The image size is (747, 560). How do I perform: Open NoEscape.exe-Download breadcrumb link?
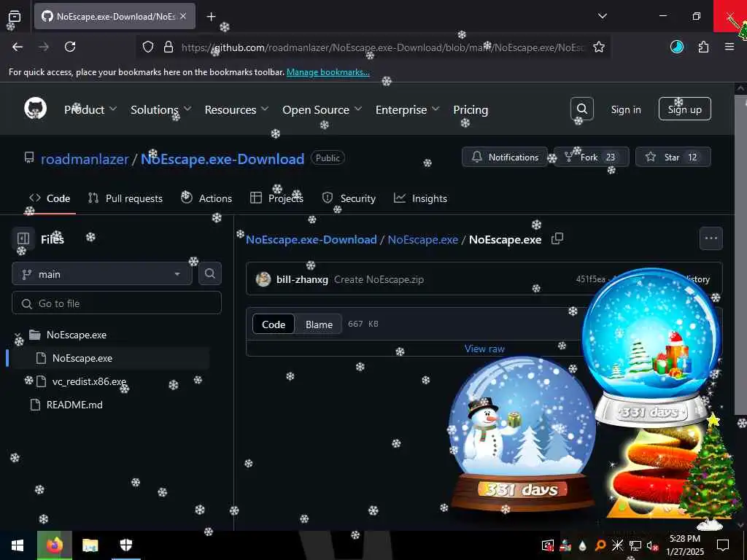pos(311,239)
